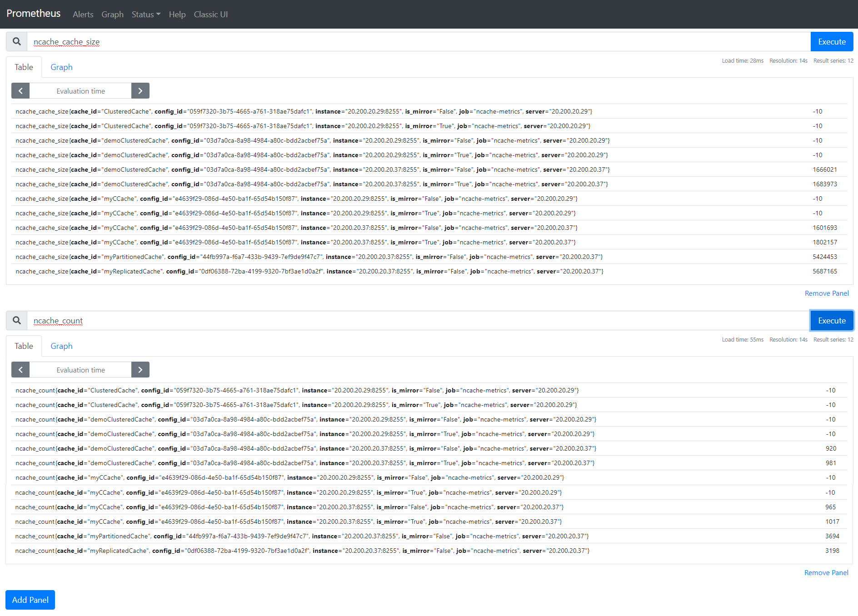
Task: Click the right arrow beside the second Evaluation time field
Action: [x=140, y=369]
